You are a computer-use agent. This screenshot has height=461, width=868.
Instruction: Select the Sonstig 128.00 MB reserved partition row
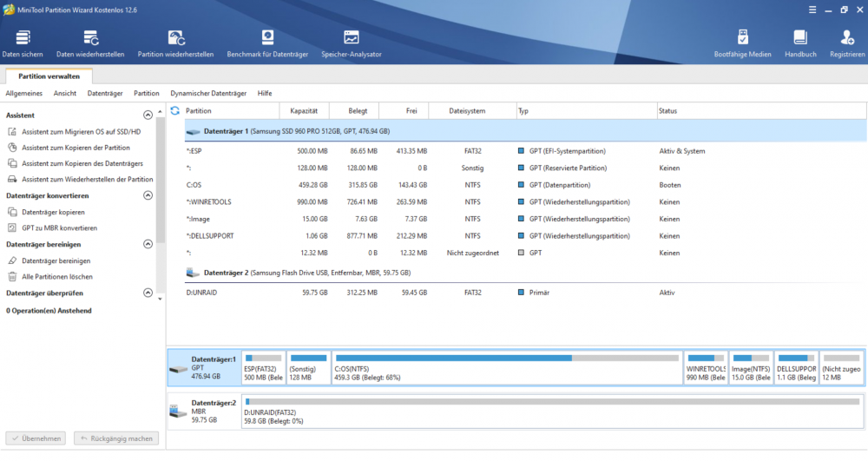click(x=525, y=168)
